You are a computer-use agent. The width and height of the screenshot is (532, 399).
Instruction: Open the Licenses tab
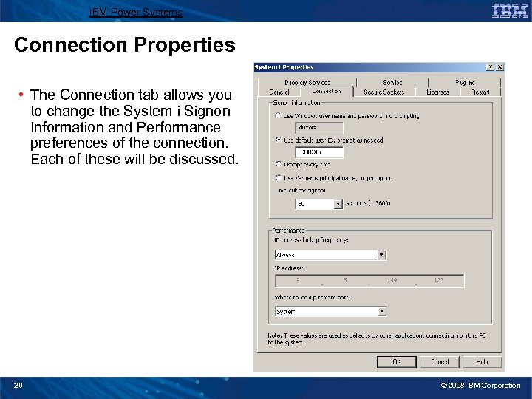pyautogui.click(x=437, y=92)
